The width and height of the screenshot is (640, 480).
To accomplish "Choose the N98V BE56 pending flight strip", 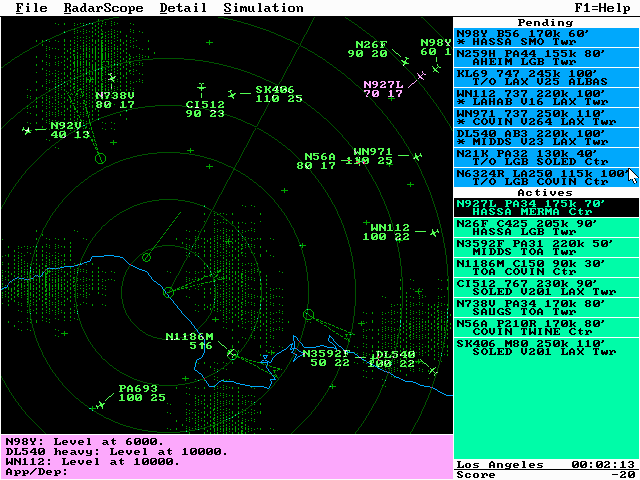I will click(x=546, y=38).
